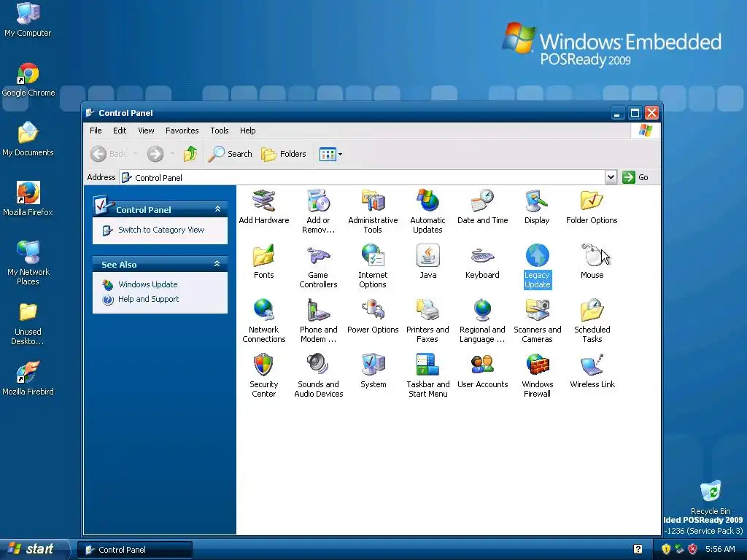Click the Address bar field
747x560 pixels.
(x=363, y=177)
